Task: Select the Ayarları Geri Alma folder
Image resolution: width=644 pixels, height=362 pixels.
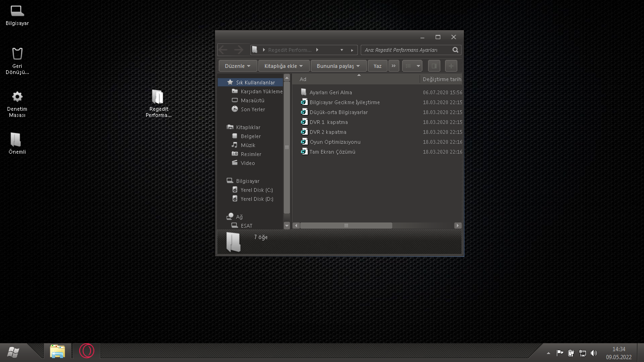Action: pos(326,92)
